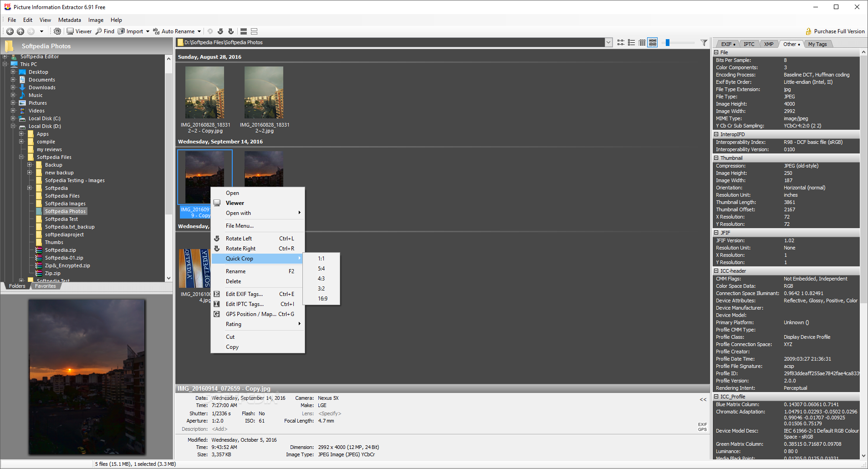This screenshot has height=469, width=868.
Task: Click the rotate left toolbar icon
Action: coord(220,31)
